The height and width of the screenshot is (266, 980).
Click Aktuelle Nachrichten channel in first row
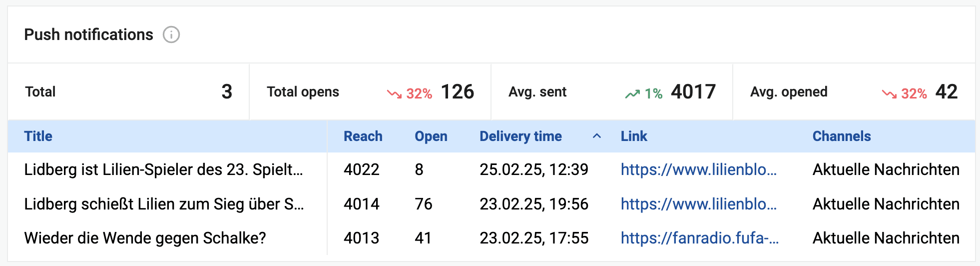point(886,169)
